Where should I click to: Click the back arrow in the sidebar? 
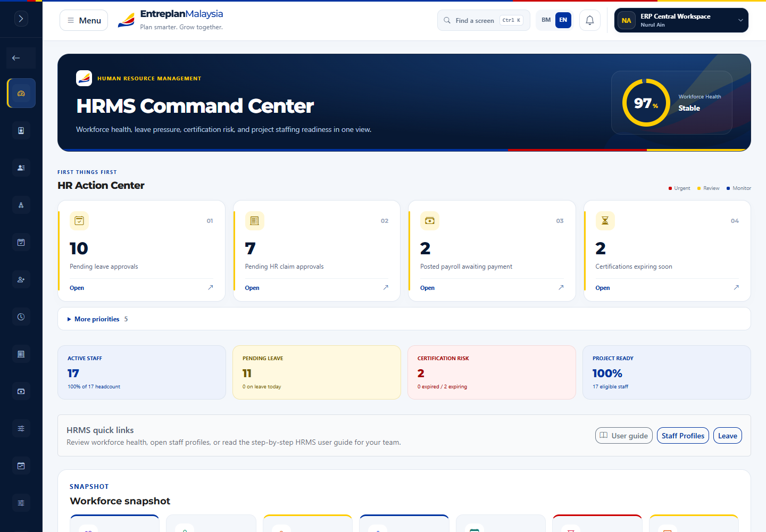coord(16,58)
